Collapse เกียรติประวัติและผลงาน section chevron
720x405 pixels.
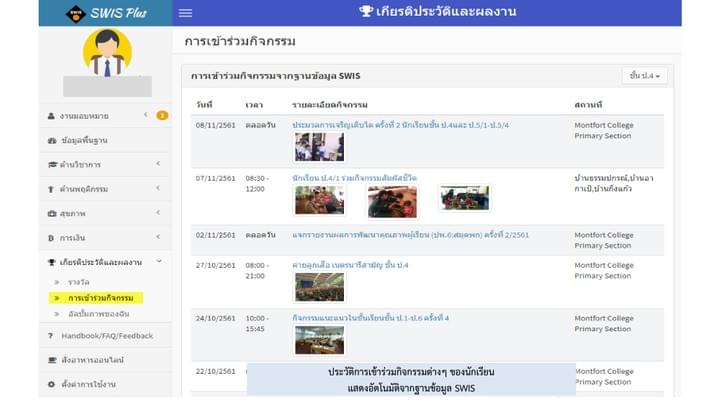[x=159, y=261]
